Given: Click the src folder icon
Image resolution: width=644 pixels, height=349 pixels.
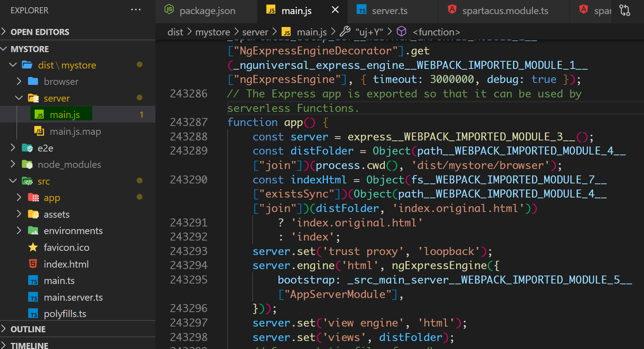Looking at the screenshot, I should pyautogui.click(x=27, y=181).
